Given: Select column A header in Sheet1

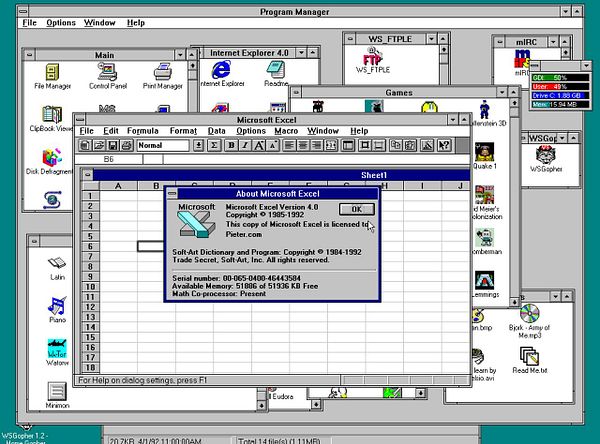Looking at the screenshot, I should [118, 186].
